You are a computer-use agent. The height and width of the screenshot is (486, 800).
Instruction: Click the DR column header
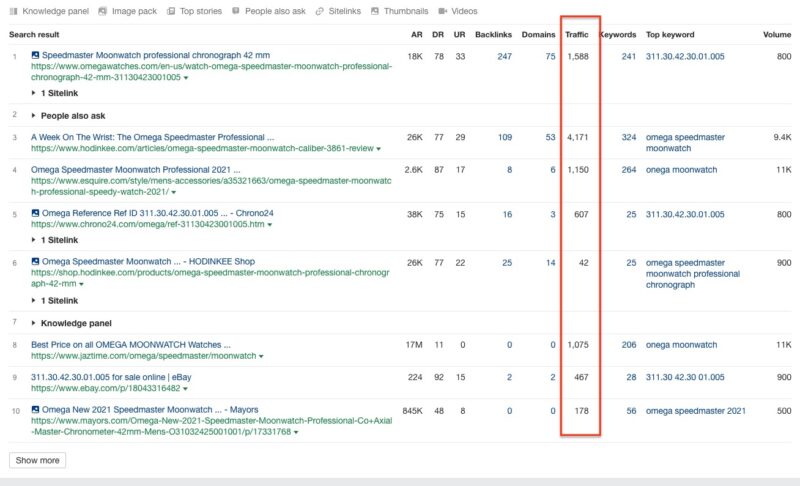tap(438, 35)
